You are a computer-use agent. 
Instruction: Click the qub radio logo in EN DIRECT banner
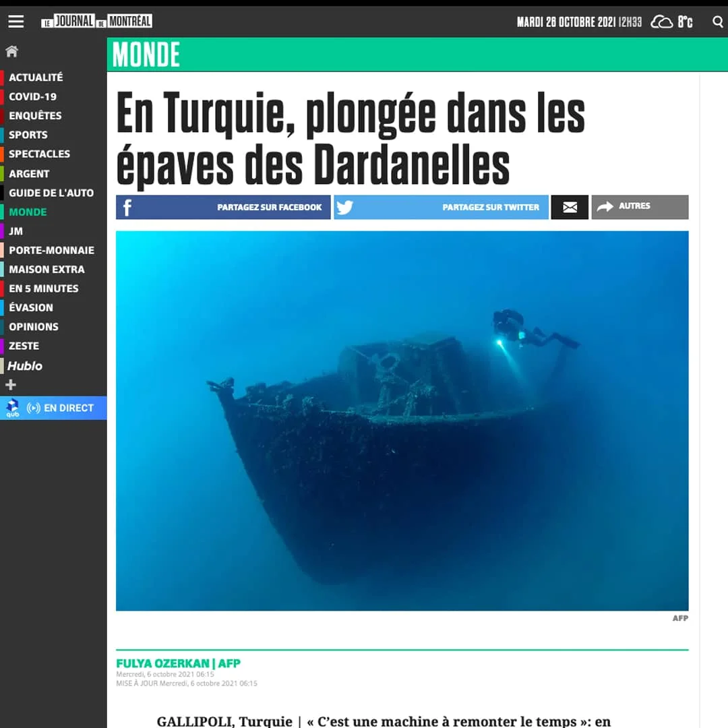tap(11, 408)
